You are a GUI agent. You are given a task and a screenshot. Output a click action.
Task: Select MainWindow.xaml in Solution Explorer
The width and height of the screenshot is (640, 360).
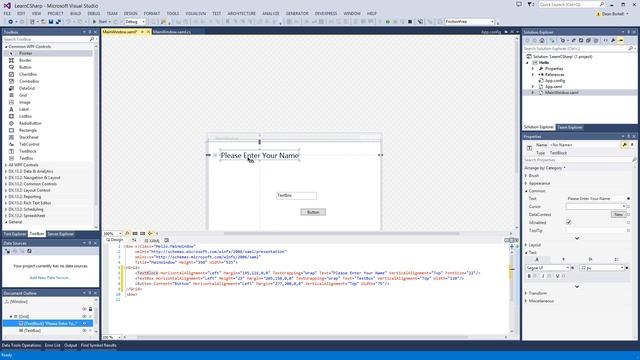pyautogui.click(x=561, y=93)
